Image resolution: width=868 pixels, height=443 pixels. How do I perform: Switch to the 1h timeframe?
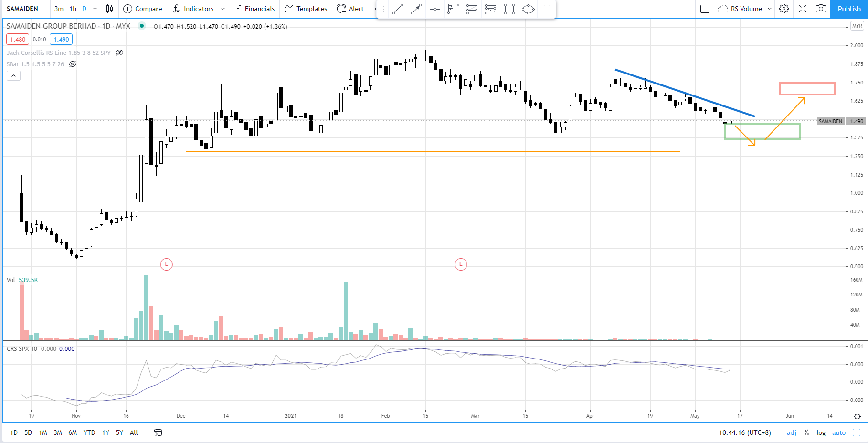pyautogui.click(x=73, y=9)
